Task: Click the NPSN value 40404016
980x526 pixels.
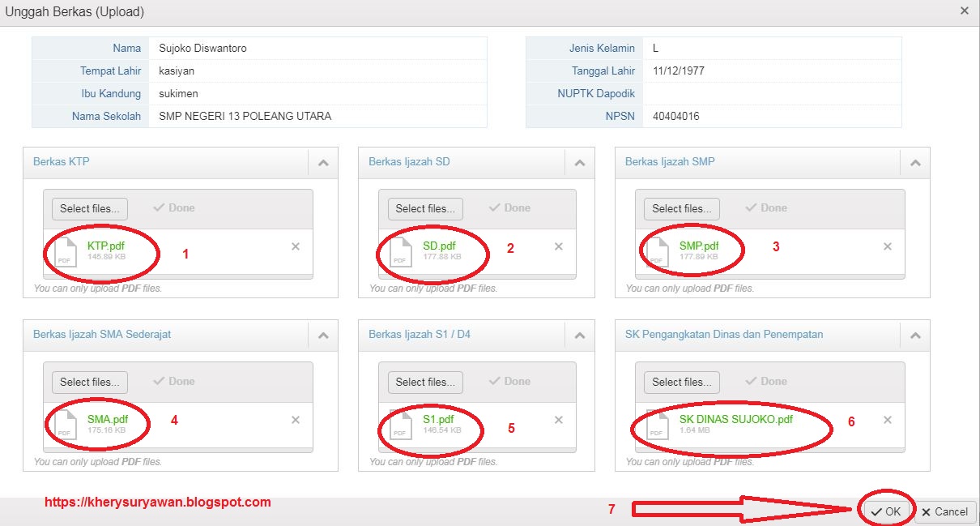Action: pos(676,116)
